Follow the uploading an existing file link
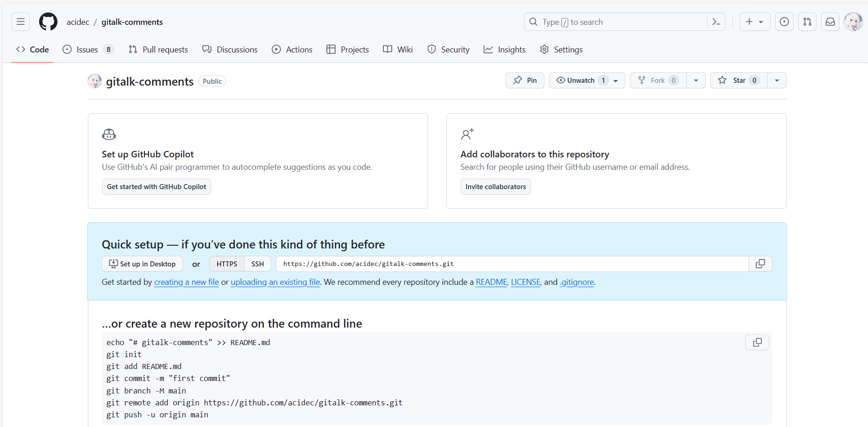Screen dimensions: 868x427 (275, 282)
